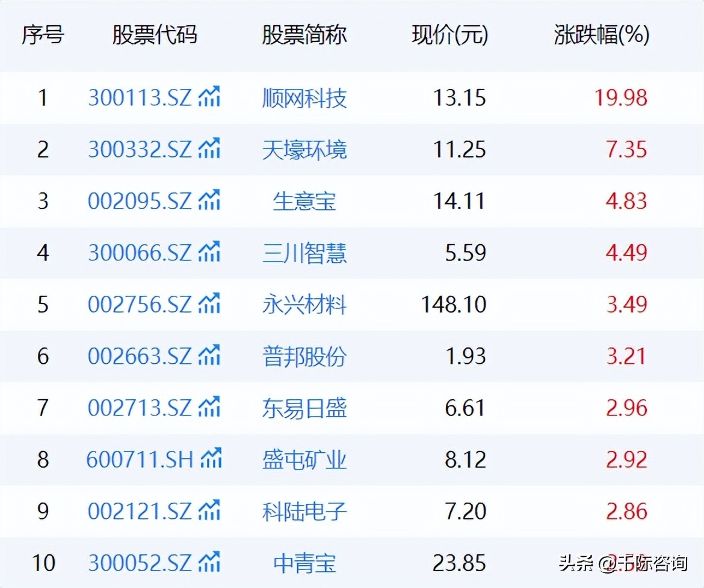Click the 现价(元) column header
704x588 pixels.
(x=449, y=35)
